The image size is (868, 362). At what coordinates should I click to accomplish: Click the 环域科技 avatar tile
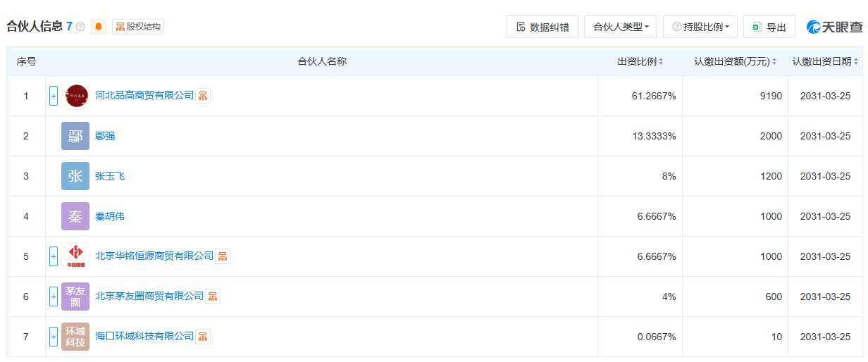(75, 337)
